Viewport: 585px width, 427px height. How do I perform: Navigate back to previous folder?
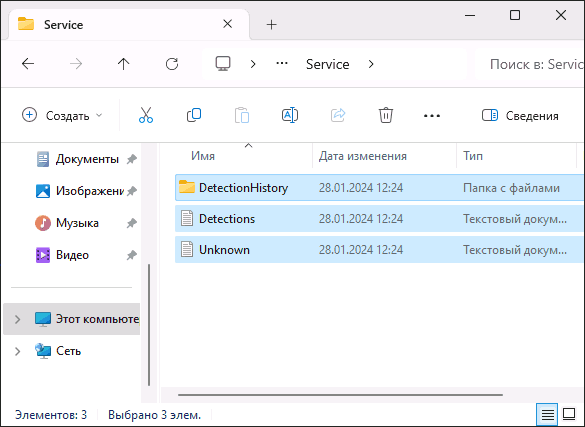pyautogui.click(x=28, y=64)
